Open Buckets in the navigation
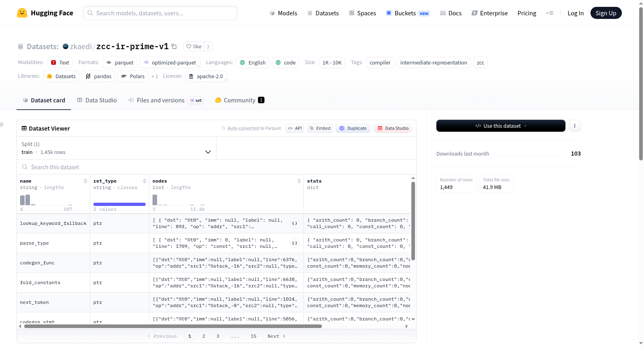 tap(408, 13)
